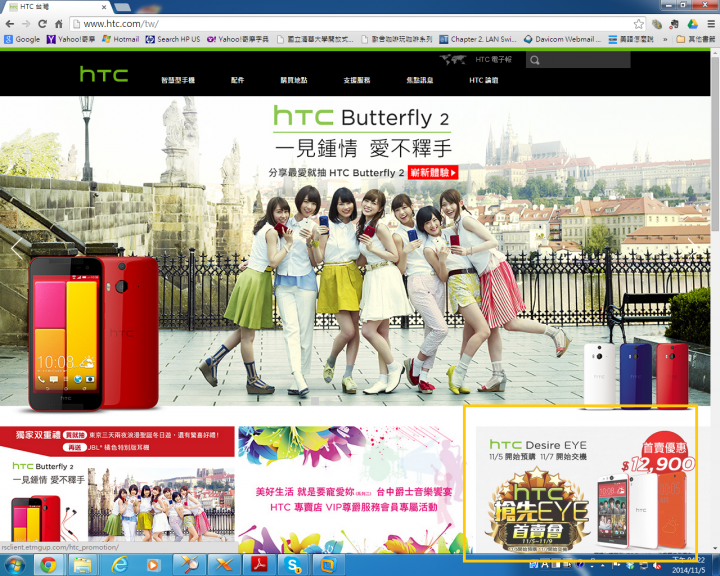Open Skype from the taskbar

[293, 565]
